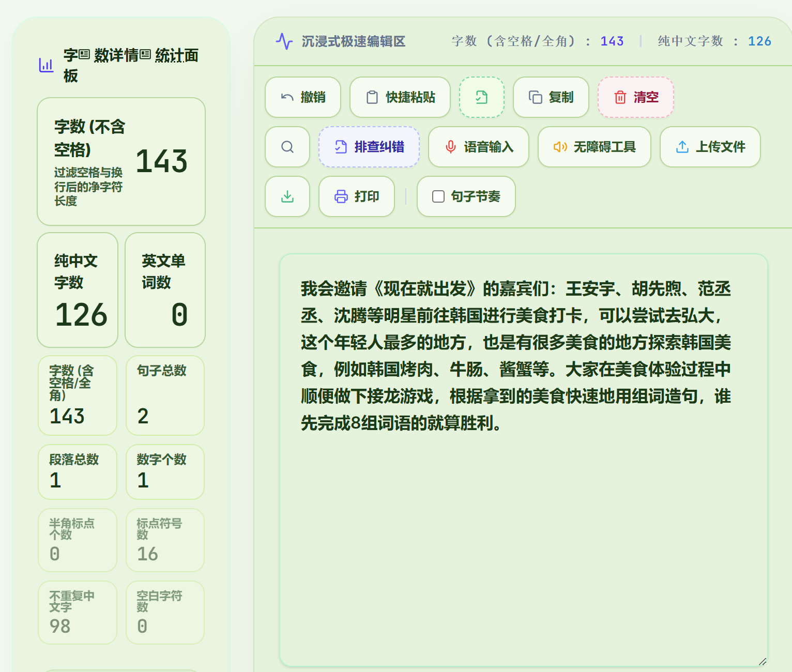792x672 pixels.
Task: Click the upload arrow icon in 上传文件
Action: coord(682,147)
